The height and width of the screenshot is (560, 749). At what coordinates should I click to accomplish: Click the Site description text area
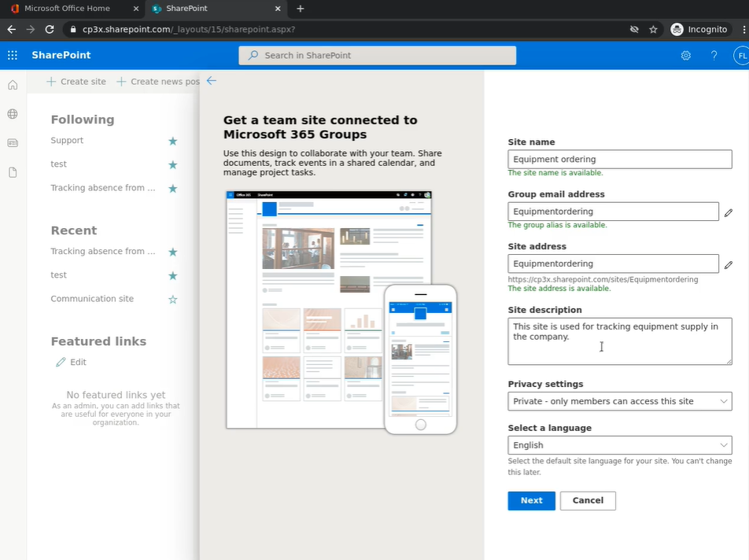tap(619, 341)
